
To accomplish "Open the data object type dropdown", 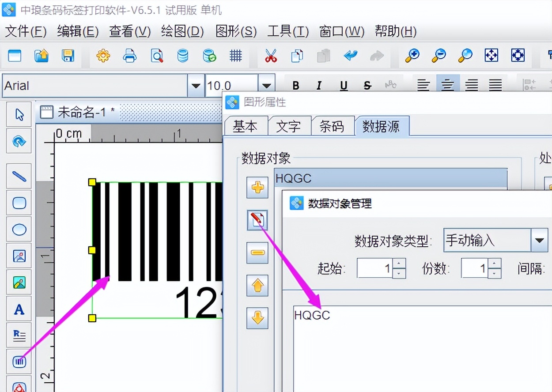I will coord(539,241).
